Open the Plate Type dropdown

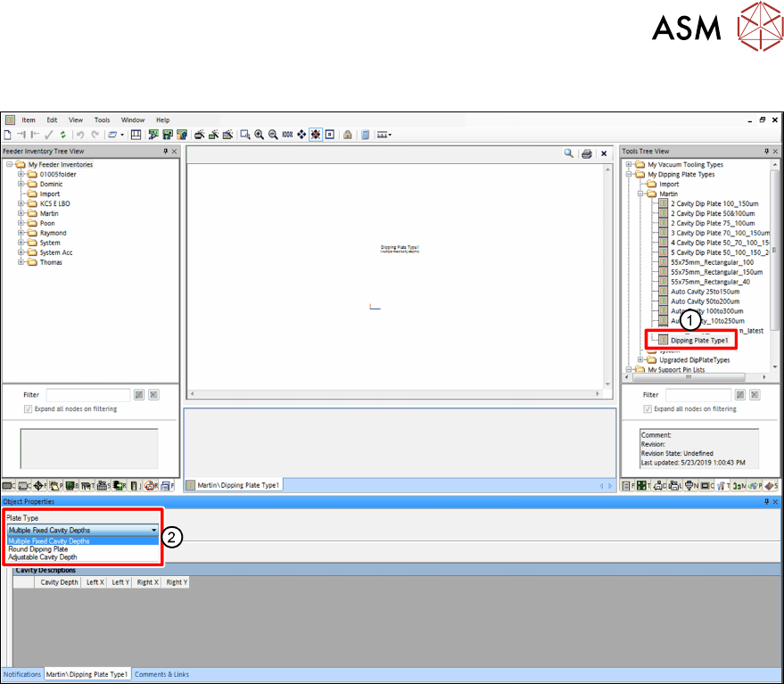coord(154,530)
